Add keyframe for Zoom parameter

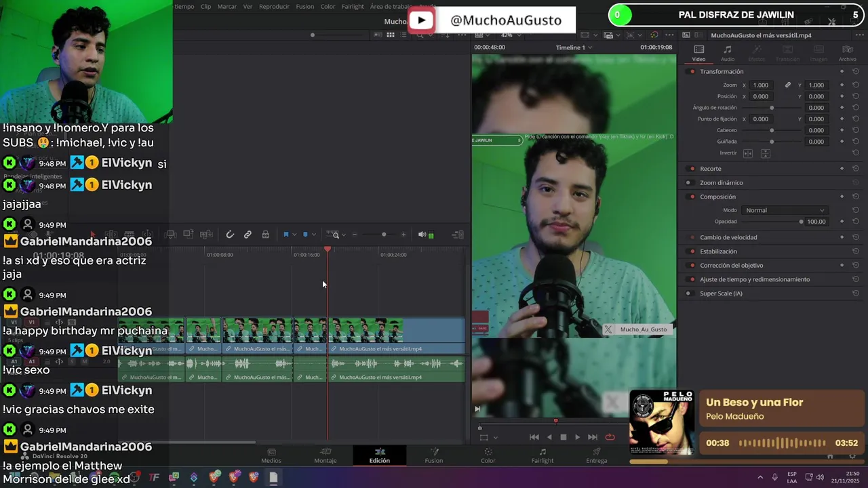click(x=842, y=85)
